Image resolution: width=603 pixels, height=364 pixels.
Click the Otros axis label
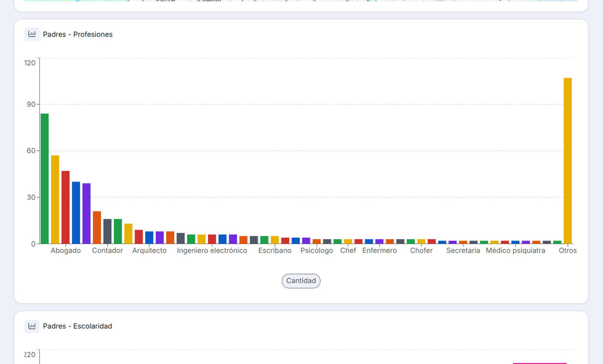point(568,251)
